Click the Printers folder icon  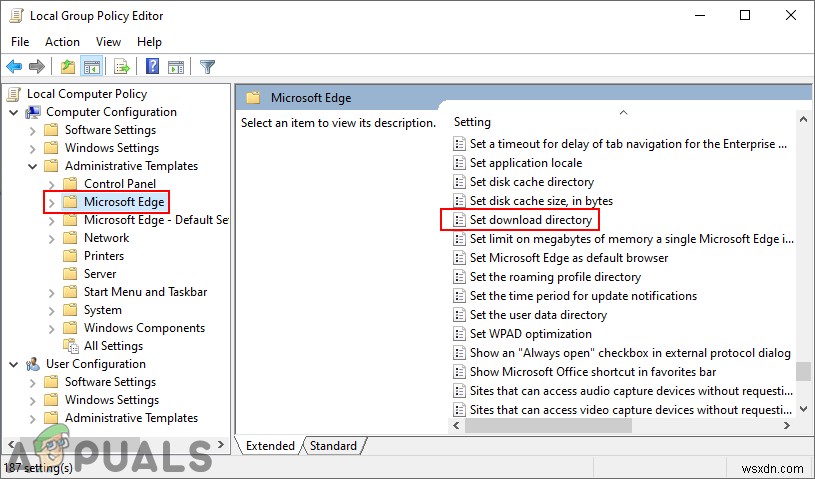point(70,256)
